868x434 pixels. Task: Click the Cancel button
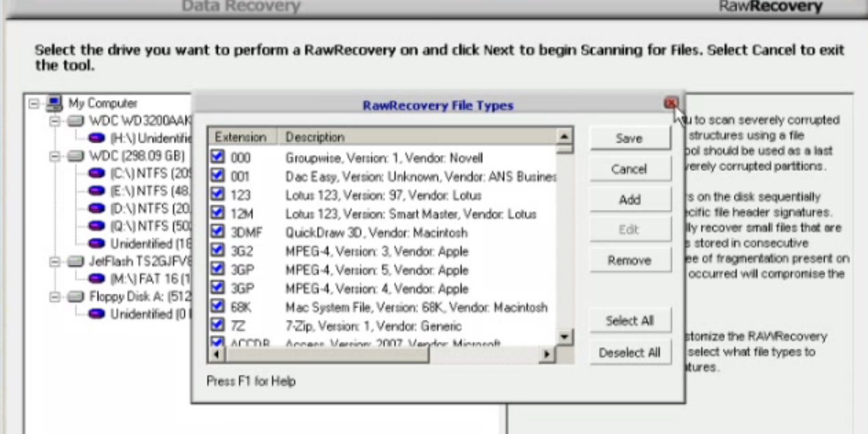630,169
